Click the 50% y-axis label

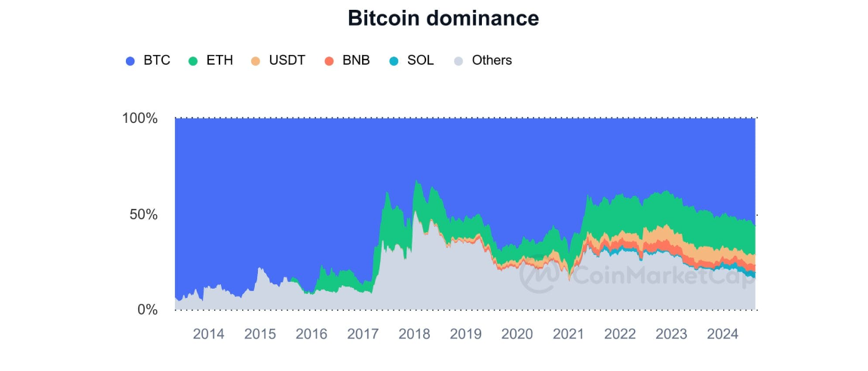143,215
